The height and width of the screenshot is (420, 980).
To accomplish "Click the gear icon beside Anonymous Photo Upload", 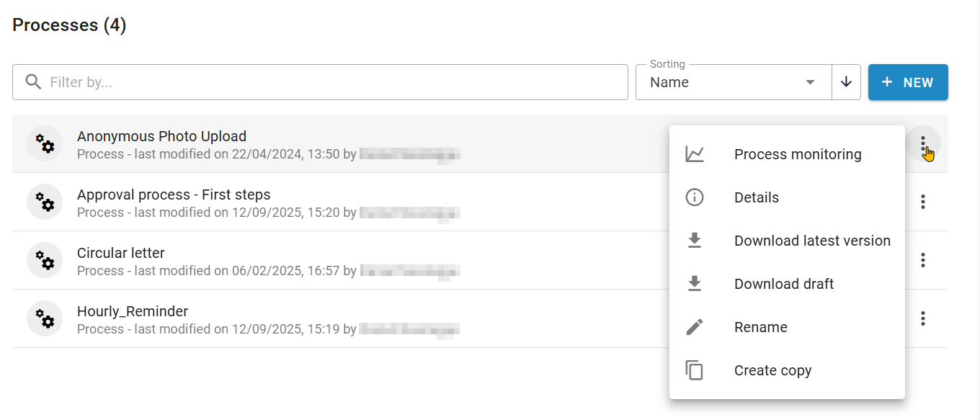I will coord(45,143).
